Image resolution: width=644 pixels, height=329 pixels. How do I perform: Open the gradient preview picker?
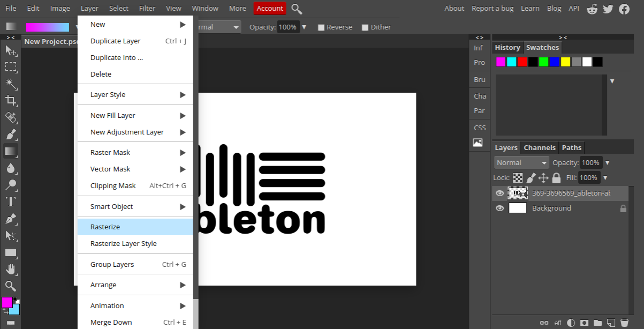click(48, 27)
